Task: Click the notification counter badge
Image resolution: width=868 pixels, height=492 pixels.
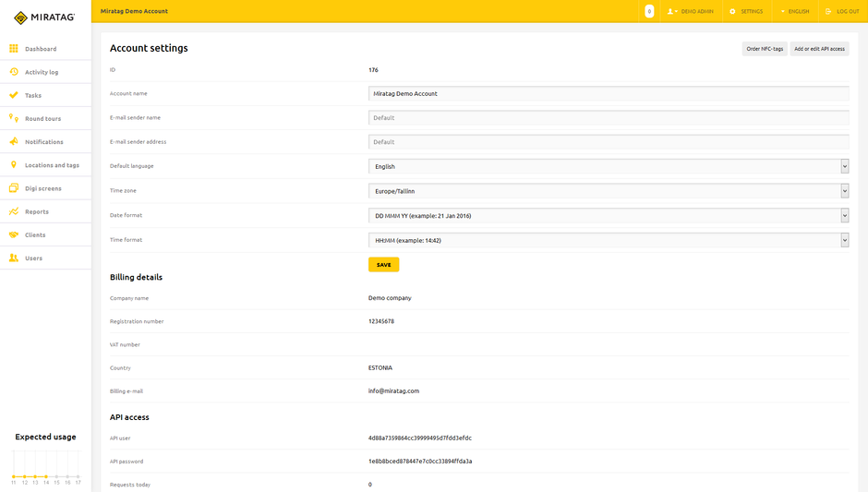Action: click(x=649, y=11)
